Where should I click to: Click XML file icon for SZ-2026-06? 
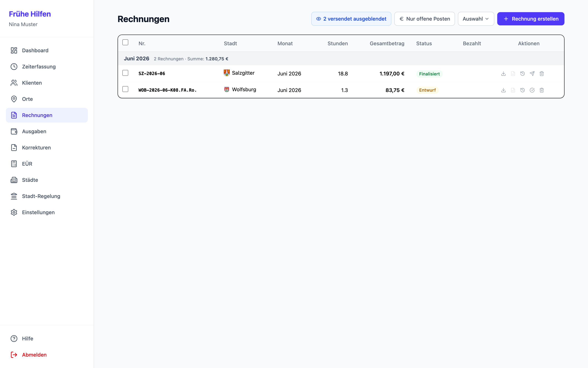[513, 73]
